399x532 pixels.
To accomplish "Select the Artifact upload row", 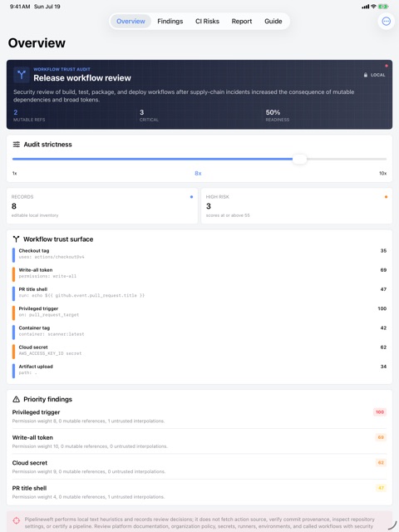I will tap(199, 370).
